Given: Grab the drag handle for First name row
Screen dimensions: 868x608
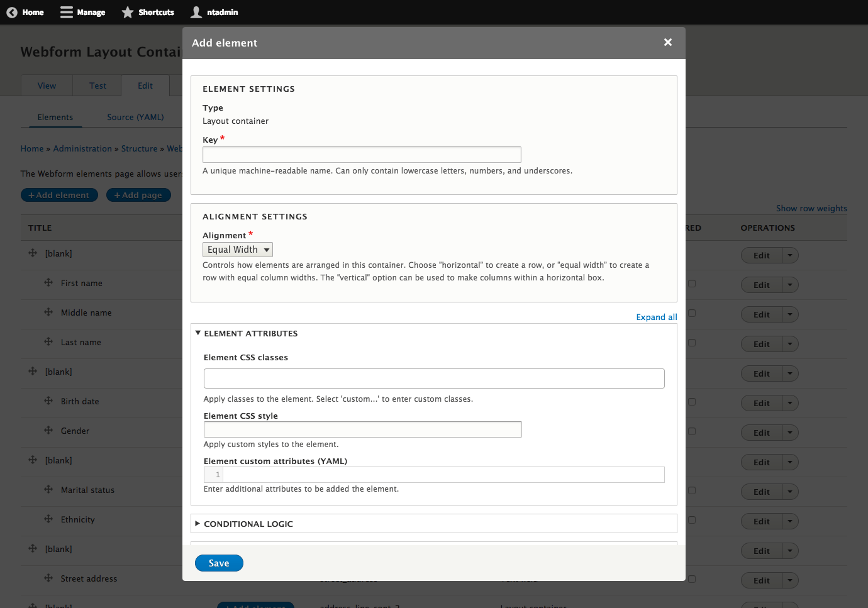Looking at the screenshot, I should tap(48, 283).
